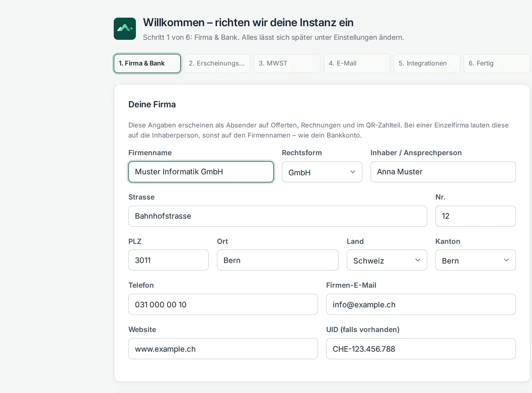Image resolution: width=532 pixels, height=393 pixels.
Task: Click the 'Diese Angaben erscheinen als Absender' description text
Action: [318, 130]
